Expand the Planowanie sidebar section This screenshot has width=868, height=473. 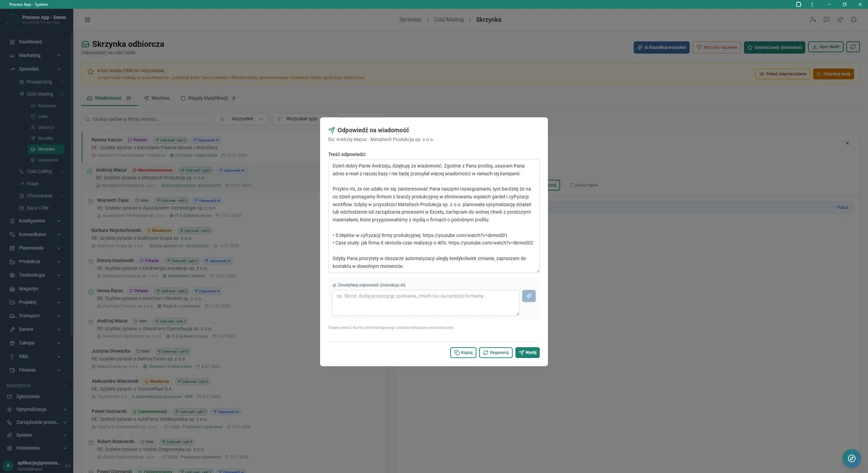36,248
